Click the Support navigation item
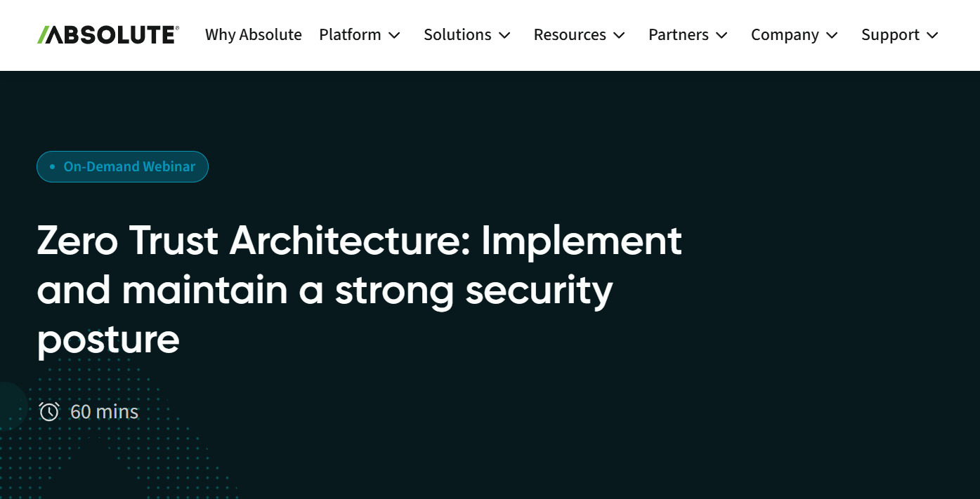This screenshot has width=980, height=499. 890,34
